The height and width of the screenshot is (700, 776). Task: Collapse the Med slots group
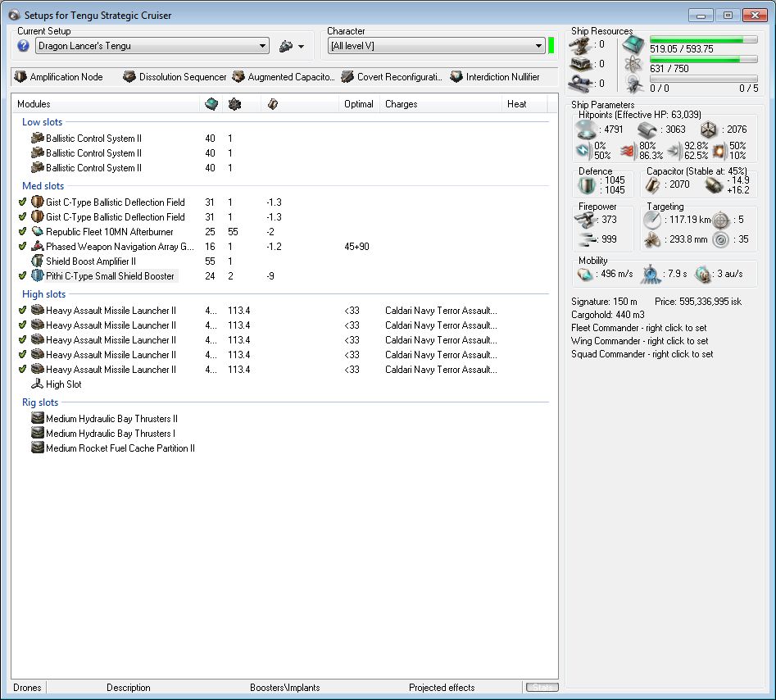pyautogui.click(x=43, y=185)
